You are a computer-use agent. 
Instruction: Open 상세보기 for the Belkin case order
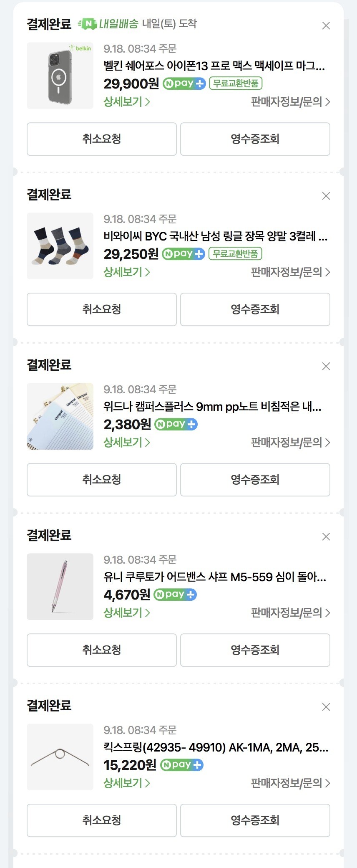[127, 101]
